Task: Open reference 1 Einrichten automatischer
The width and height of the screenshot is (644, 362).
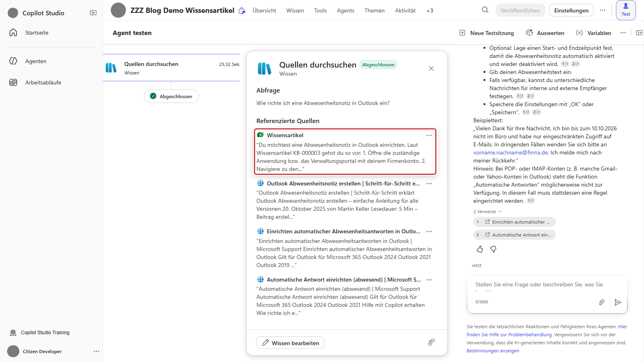Action: pos(514,222)
